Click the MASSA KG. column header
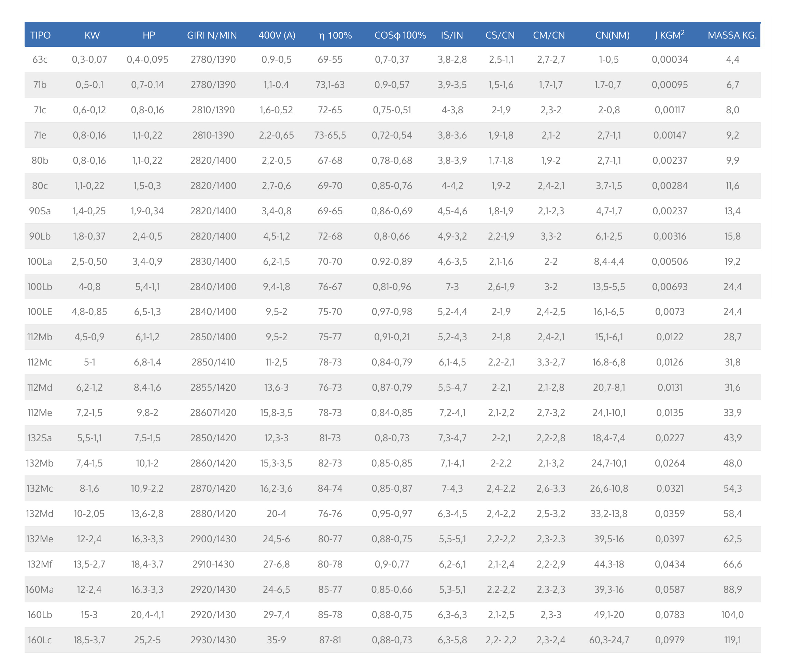 click(x=732, y=35)
